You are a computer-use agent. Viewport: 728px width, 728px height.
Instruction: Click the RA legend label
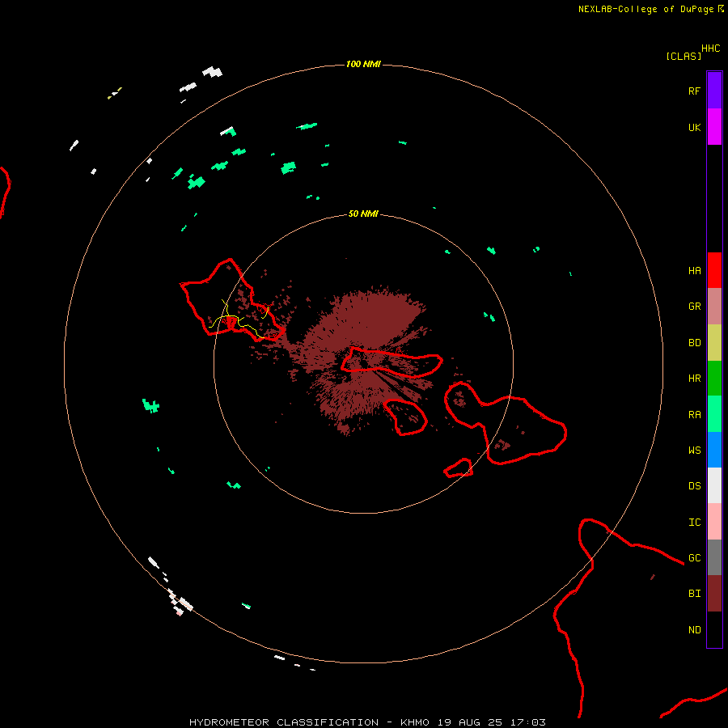(694, 415)
